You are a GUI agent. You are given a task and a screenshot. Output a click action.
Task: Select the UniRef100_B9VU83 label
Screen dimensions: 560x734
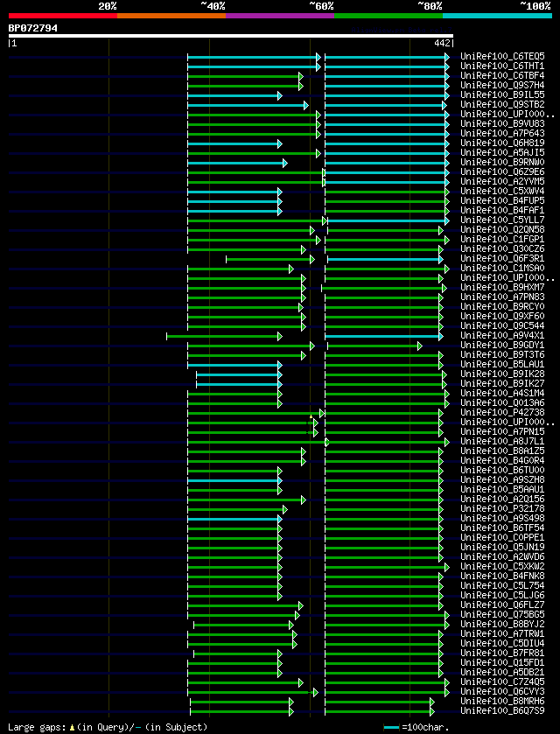(502, 124)
